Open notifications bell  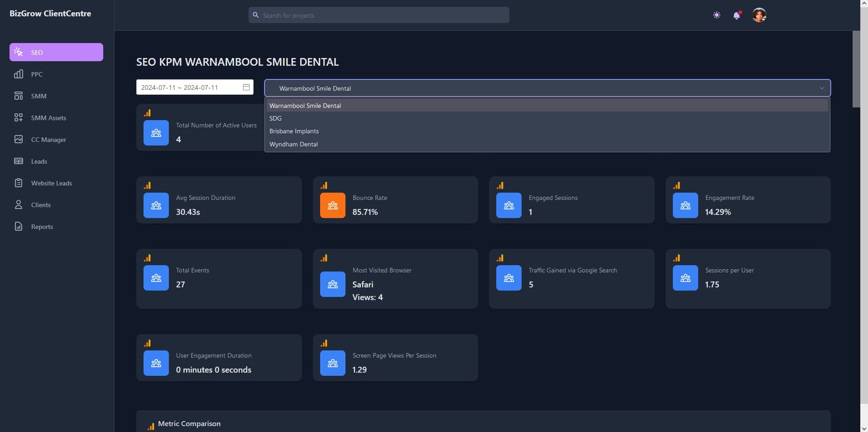click(x=737, y=15)
